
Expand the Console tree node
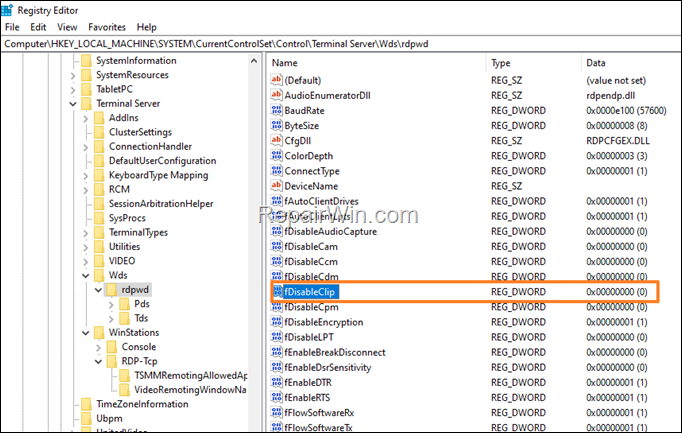[98, 347]
